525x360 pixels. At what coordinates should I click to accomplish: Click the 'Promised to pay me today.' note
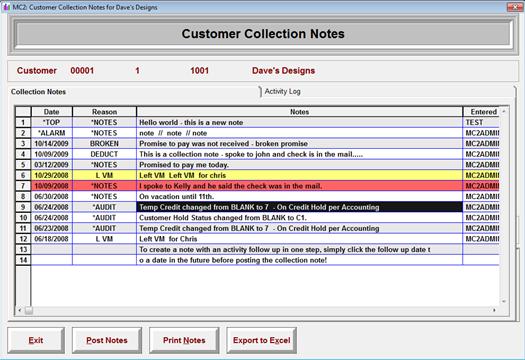299,165
